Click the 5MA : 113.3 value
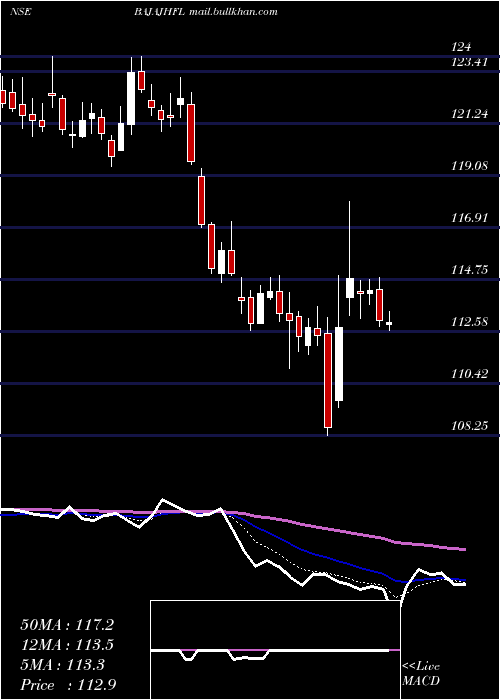This screenshot has height=700, width=500. tap(62, 665)
